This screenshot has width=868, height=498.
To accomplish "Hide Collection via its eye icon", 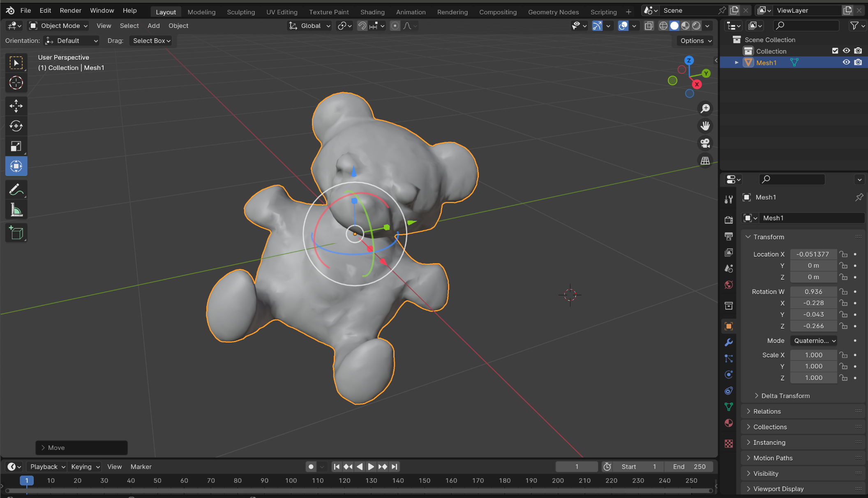I will (x=846, y=51).
